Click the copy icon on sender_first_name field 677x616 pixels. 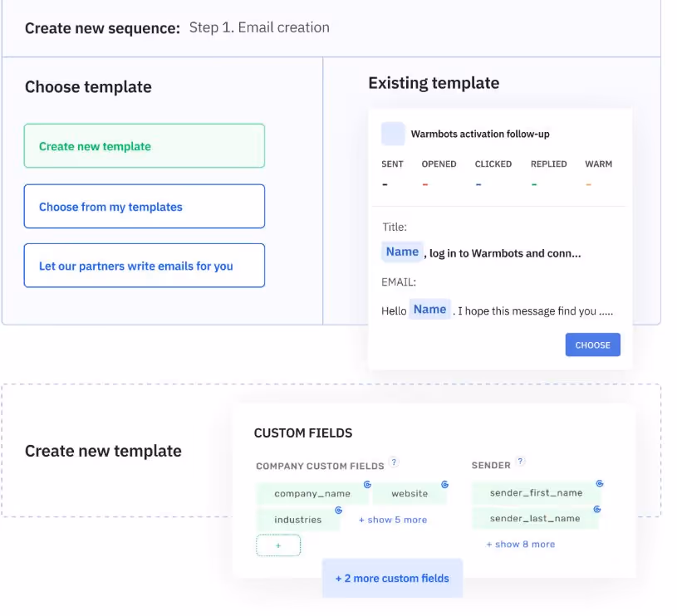(x=600, y=483)
